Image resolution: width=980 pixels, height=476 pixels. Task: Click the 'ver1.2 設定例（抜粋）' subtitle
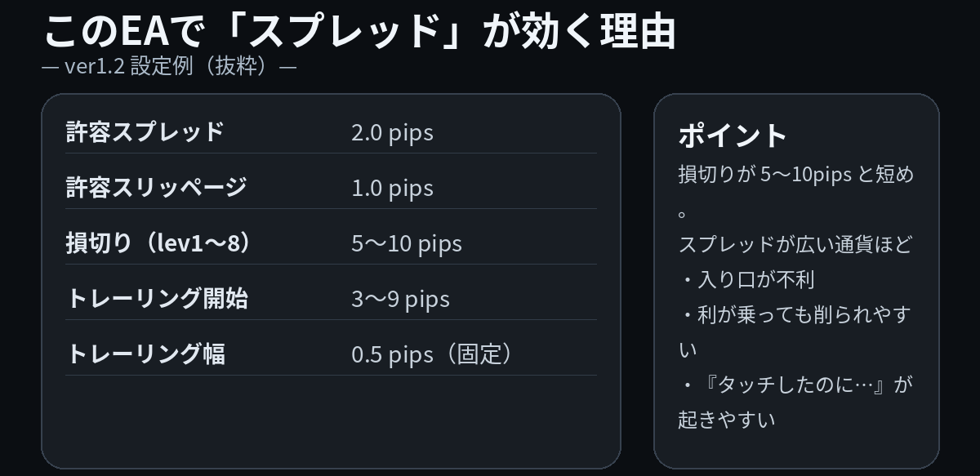point(168,67)
